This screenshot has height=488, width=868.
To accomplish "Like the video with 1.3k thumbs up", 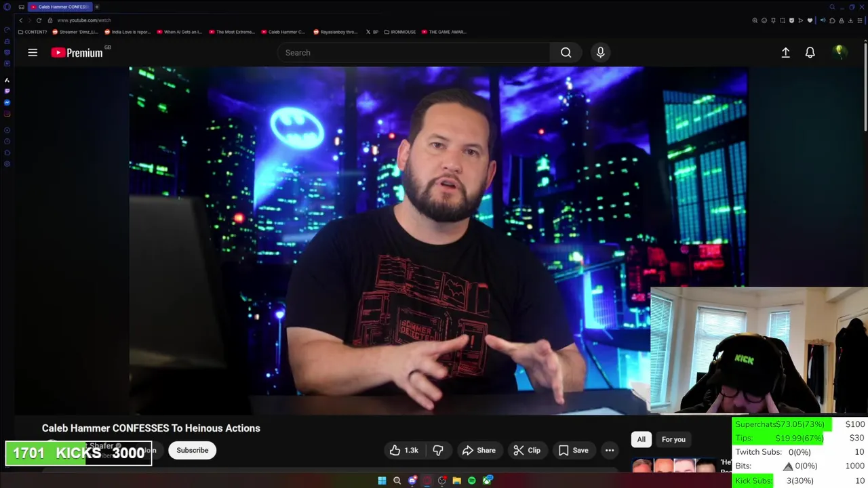I will point(403,450).
